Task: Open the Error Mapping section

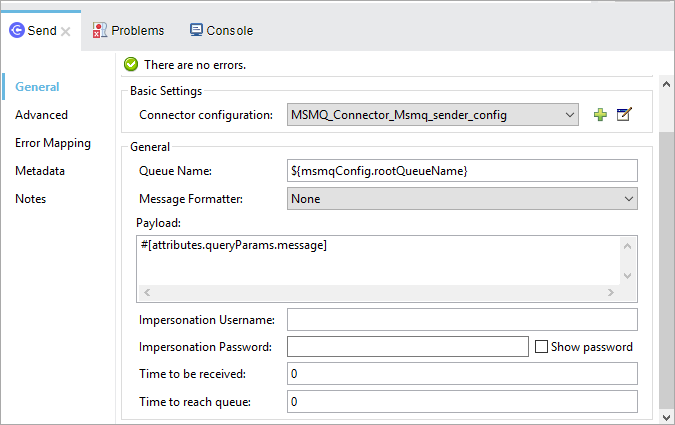Action: [x=52, y=143]
